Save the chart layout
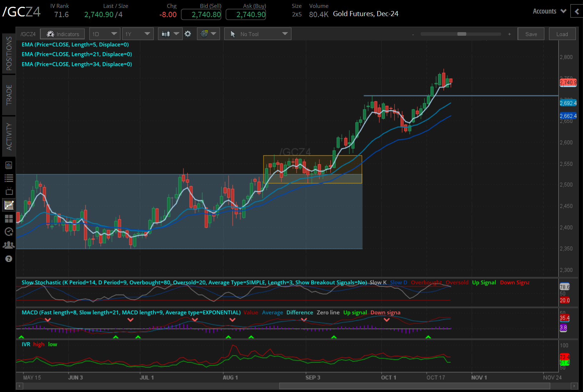583x392 pixels. [x=531, y=34]
